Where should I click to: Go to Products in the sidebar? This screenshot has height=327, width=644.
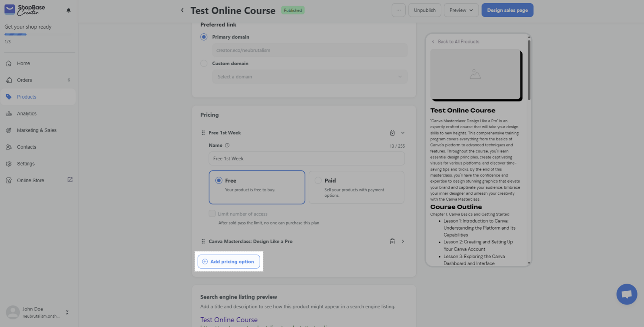pos(38,97)
